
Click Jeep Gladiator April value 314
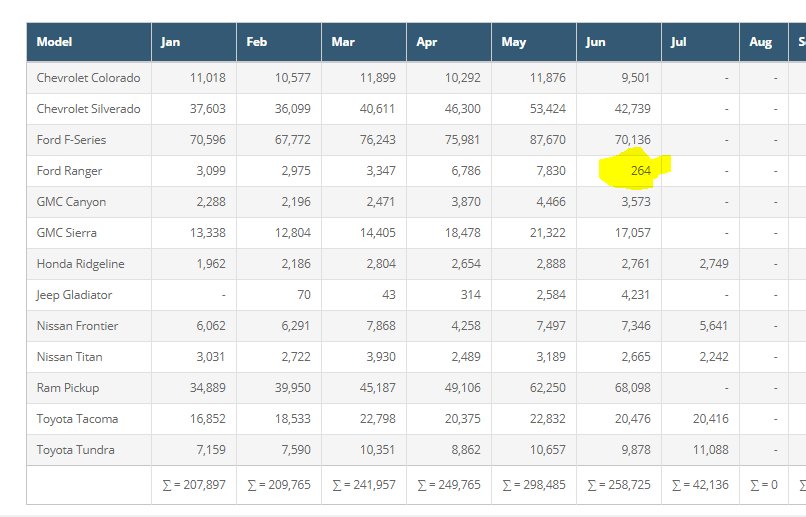471,295
